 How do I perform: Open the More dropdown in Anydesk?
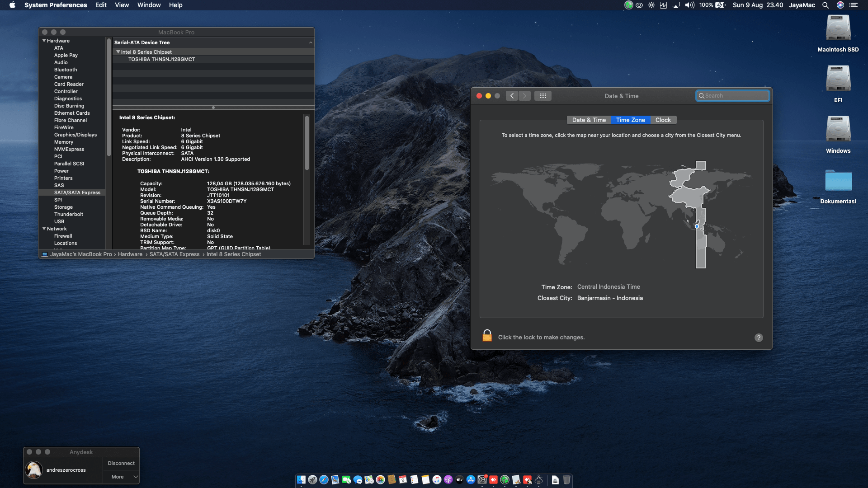[121, 477]
